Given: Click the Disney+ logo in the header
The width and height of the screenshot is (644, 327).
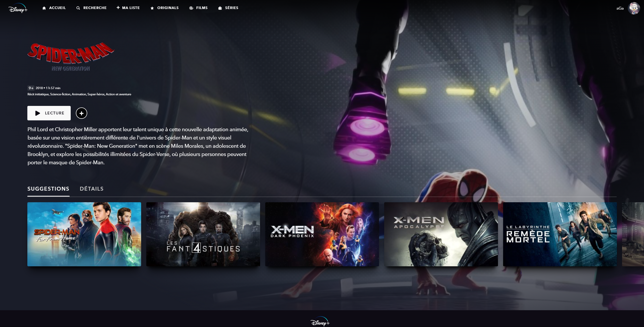Looking at the screenshot, I should [18, 8].
